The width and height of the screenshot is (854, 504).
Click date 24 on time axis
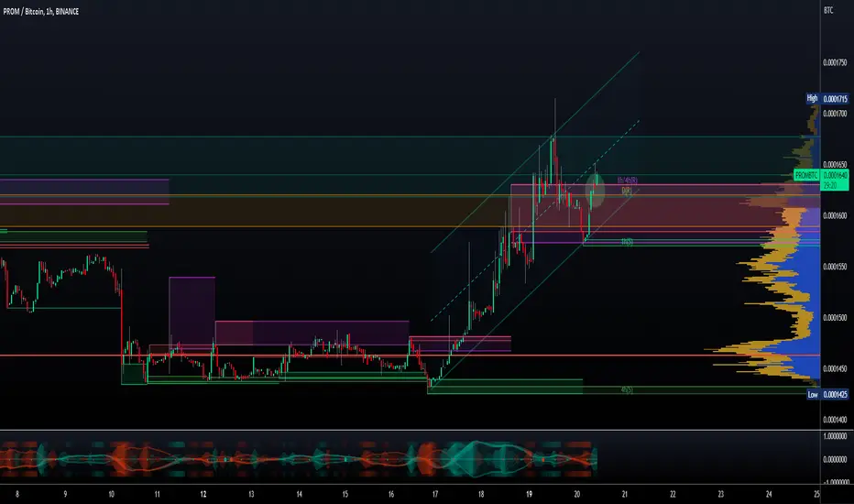click(769, 495)
